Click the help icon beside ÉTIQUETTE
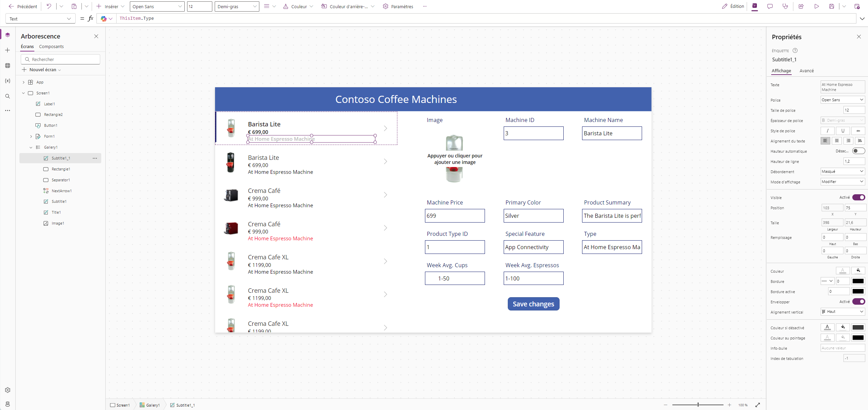 click(795, 50)
